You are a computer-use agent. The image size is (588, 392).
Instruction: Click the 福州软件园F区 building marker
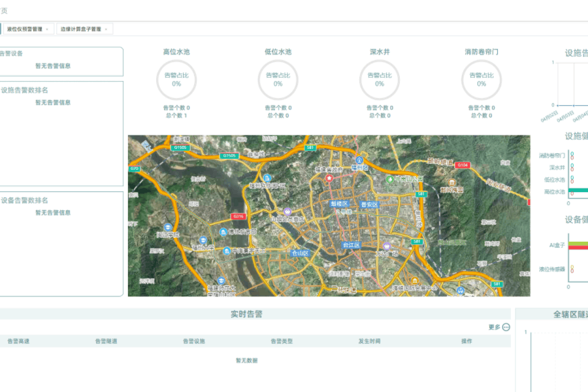coord(267,178)
